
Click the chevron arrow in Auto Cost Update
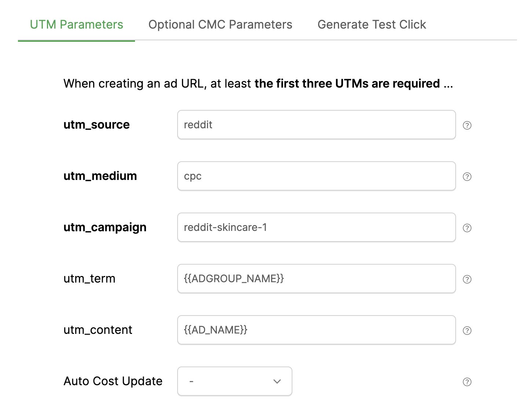click(x=277, y=382)
